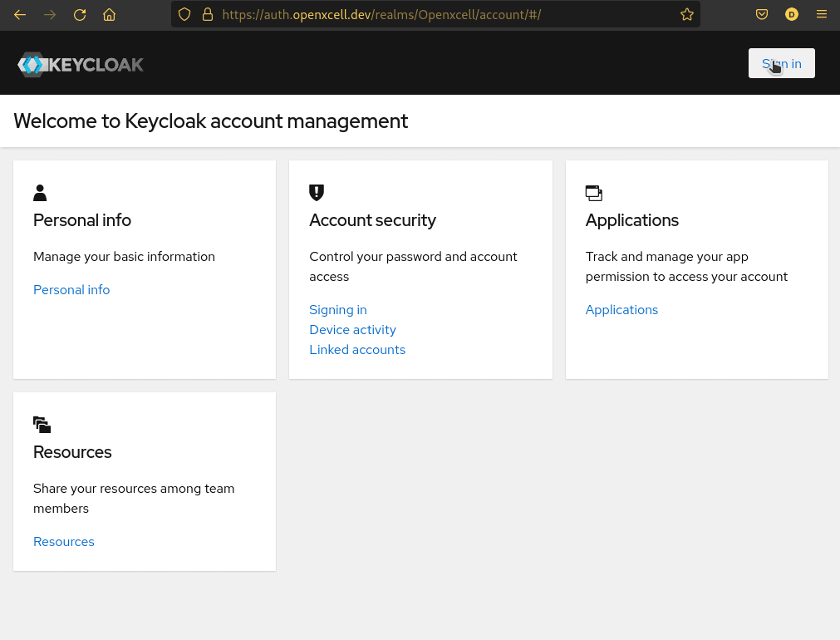Open the Applications link

tap(621, 310)
